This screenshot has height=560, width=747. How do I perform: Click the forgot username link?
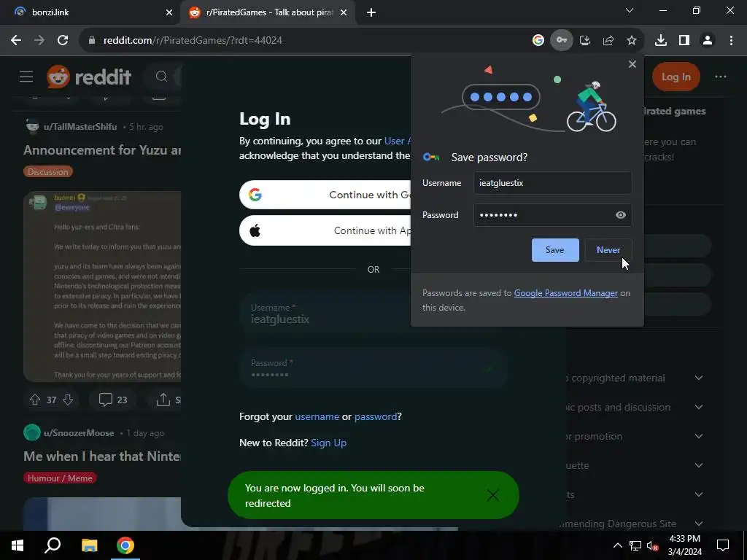coord(317,416)
